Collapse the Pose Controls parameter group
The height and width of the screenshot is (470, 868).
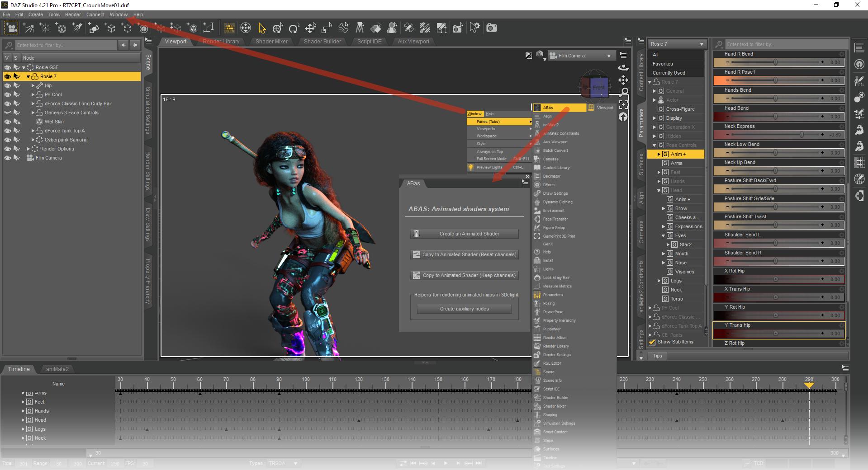(654, 145)
